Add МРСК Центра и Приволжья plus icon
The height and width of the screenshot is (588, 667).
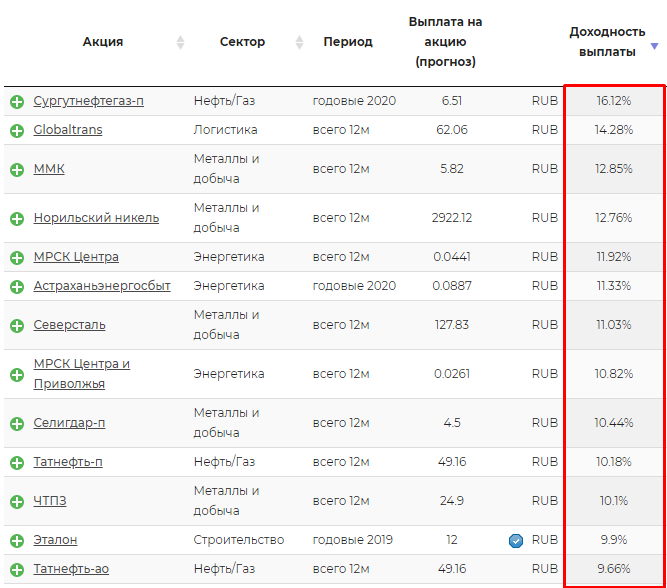[x=17, y=375]
